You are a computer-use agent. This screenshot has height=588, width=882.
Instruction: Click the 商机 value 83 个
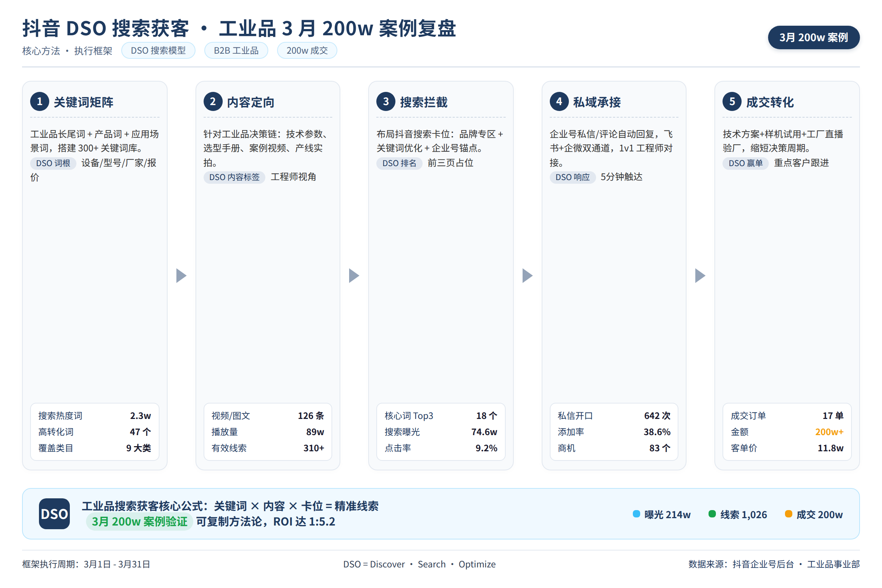pyautogui.click(x=660, y=448)
